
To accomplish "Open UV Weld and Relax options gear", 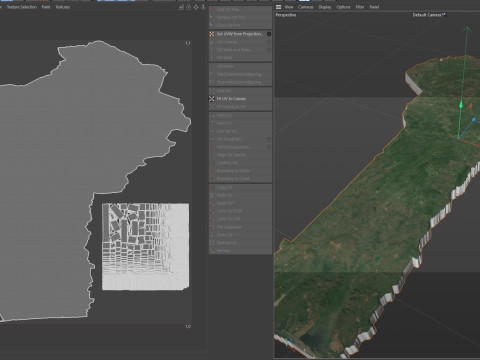I will click(x=269, y=50).
